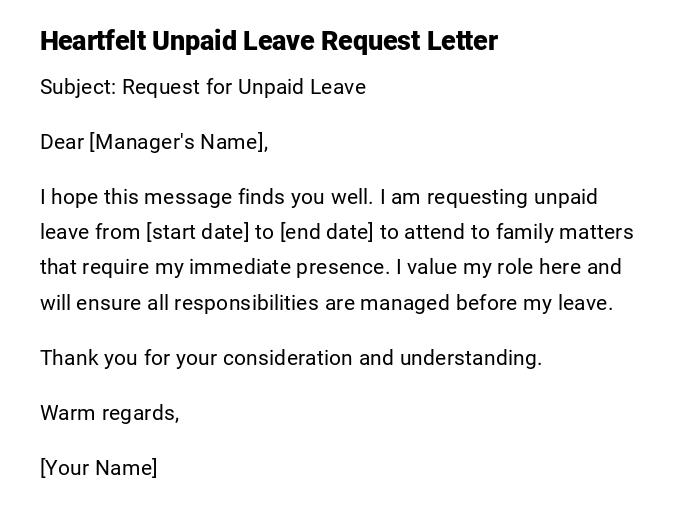Click the word 'Dear' in the salutation
This screenshot has width=700, height=530.
point(62,142)
